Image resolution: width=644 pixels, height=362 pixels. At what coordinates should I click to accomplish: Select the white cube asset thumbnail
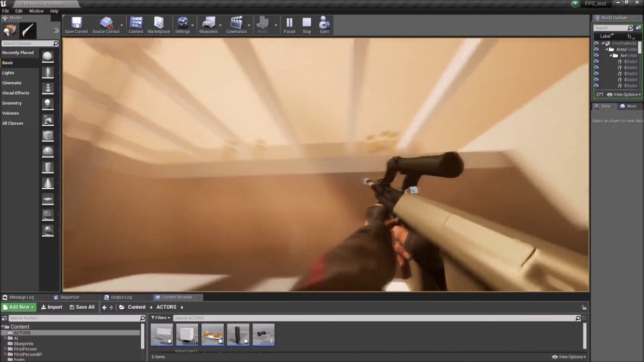(x=187, y=335)
